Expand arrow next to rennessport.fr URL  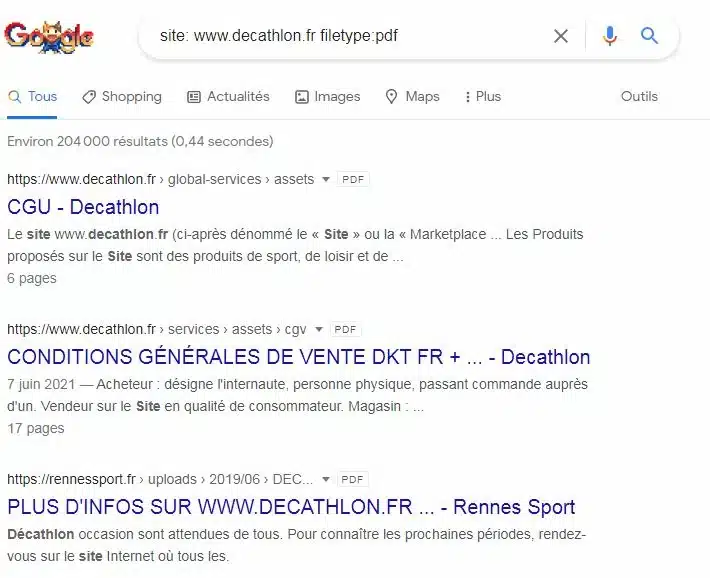point(326,479)
